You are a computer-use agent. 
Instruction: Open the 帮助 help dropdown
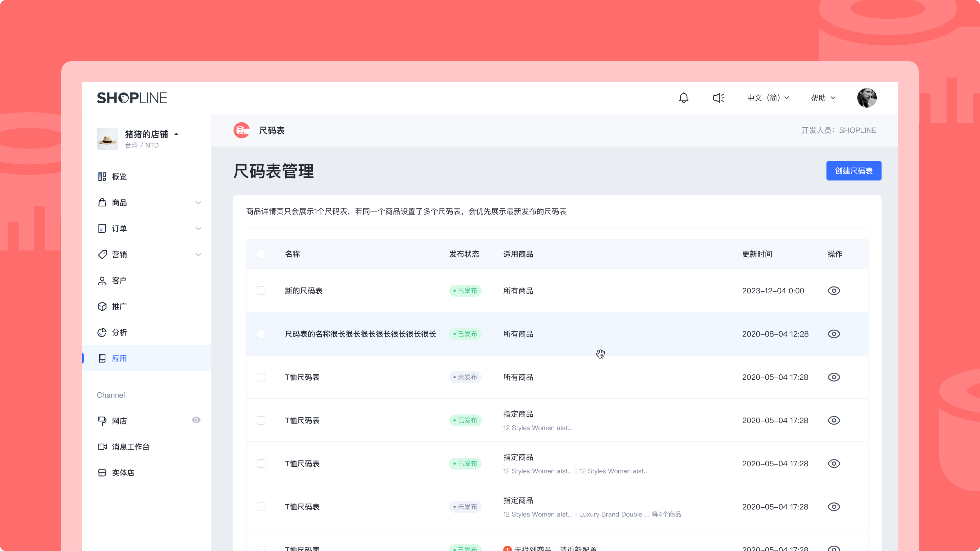pos(823,98)
